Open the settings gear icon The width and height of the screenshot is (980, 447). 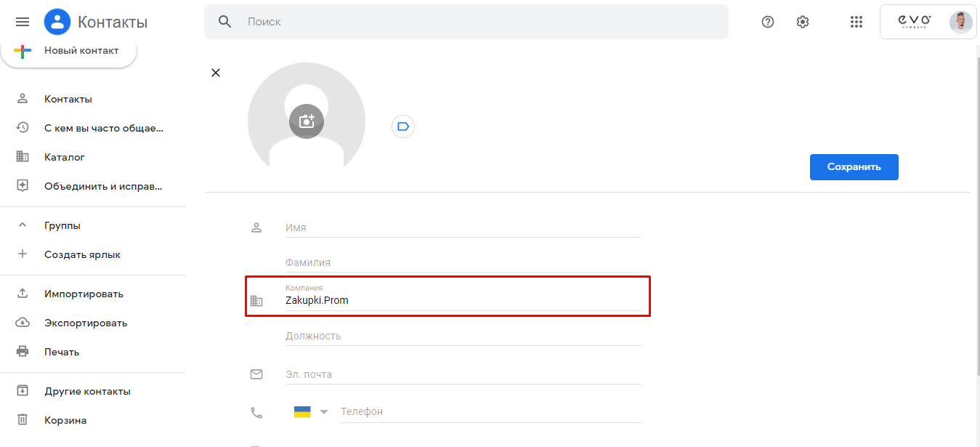pyautogui.click(x=803, y=22)
